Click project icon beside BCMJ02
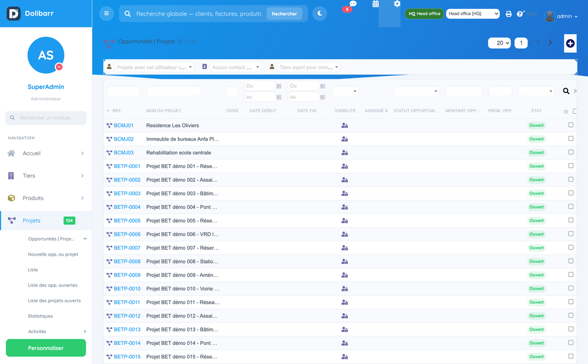This screenshot has width=588, height=364. click(x=109, y=139)
